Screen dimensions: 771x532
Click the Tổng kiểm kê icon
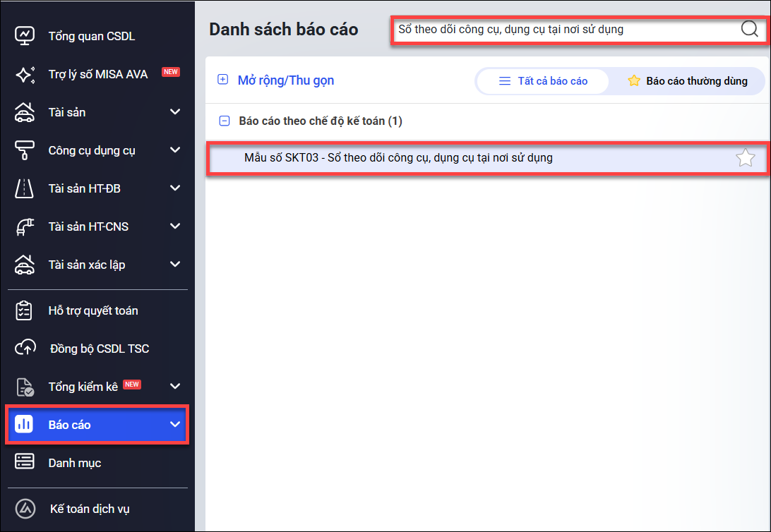(25, 387)
